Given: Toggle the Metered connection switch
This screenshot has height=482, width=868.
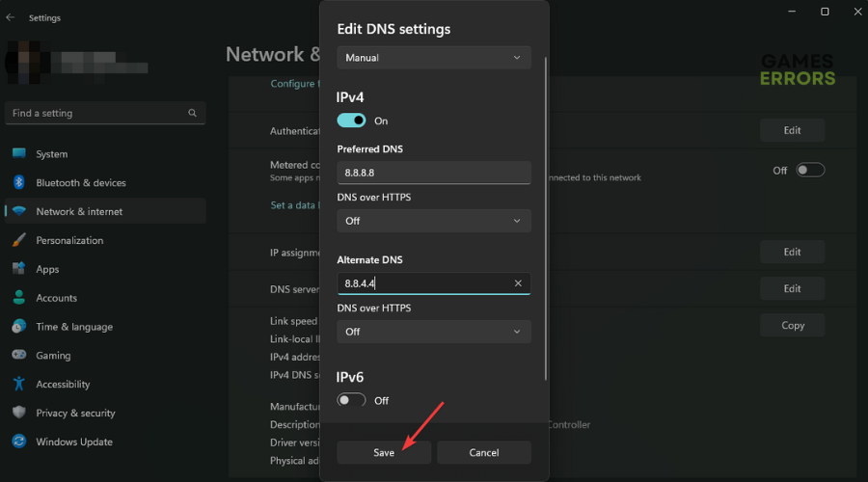Looking at the screenshot, I should pos(810,170).
